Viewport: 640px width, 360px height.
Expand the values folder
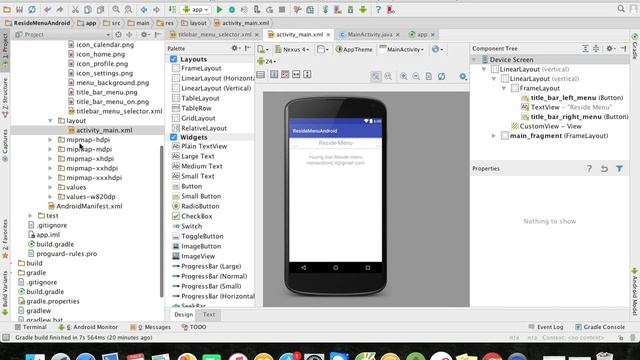(x=50, y=187)
